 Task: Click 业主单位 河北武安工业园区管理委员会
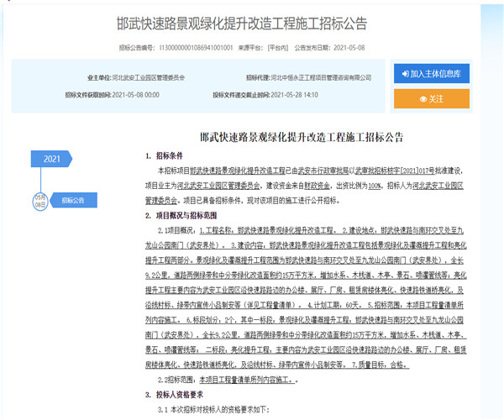(136, 77)
